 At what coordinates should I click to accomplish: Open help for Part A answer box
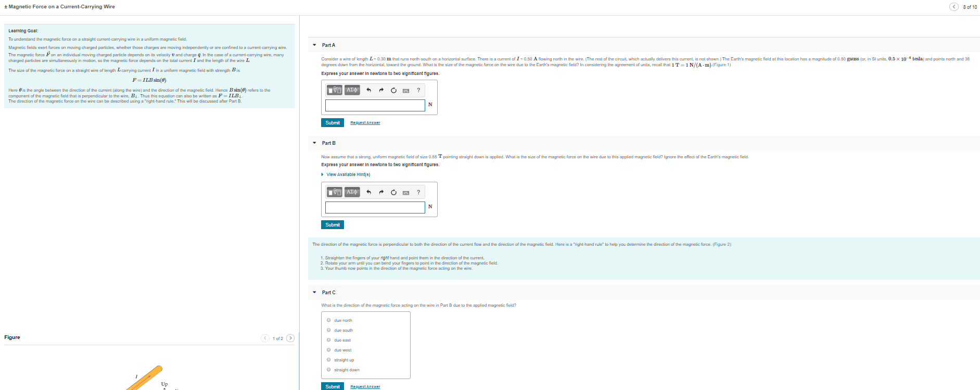[418, 90]
